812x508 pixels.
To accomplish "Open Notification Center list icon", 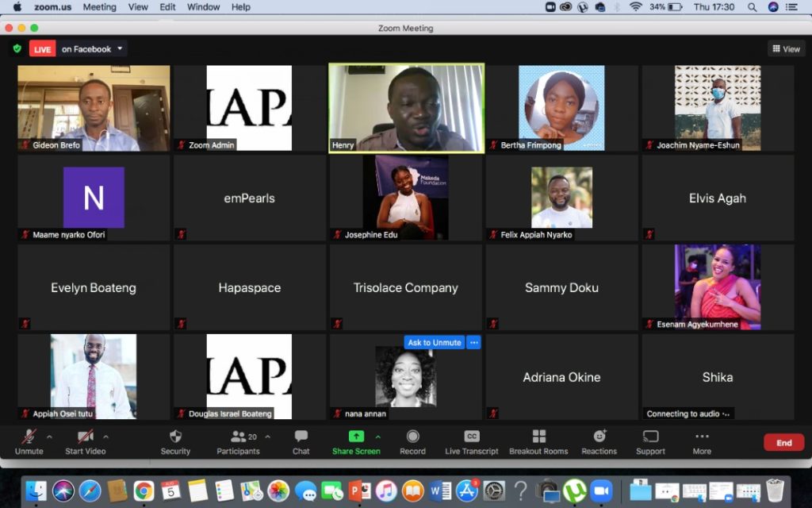I will tap(791, 7).
